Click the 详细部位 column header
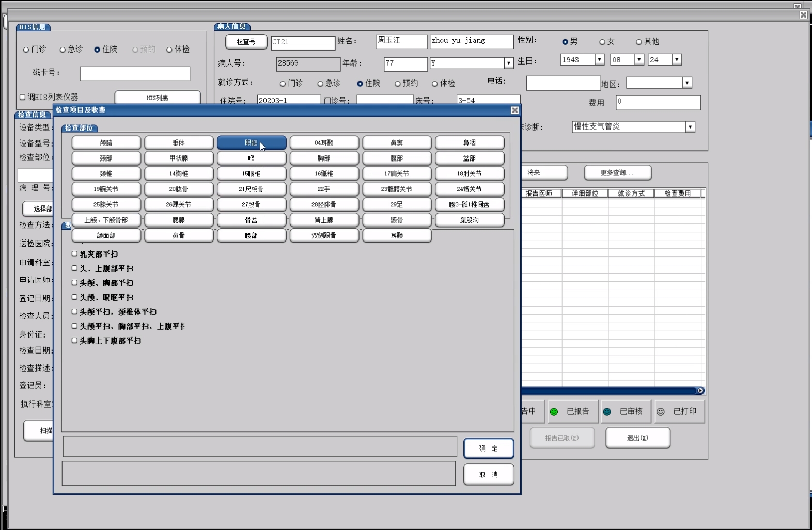This screenshot has width=812, height=530. [585, 194]
